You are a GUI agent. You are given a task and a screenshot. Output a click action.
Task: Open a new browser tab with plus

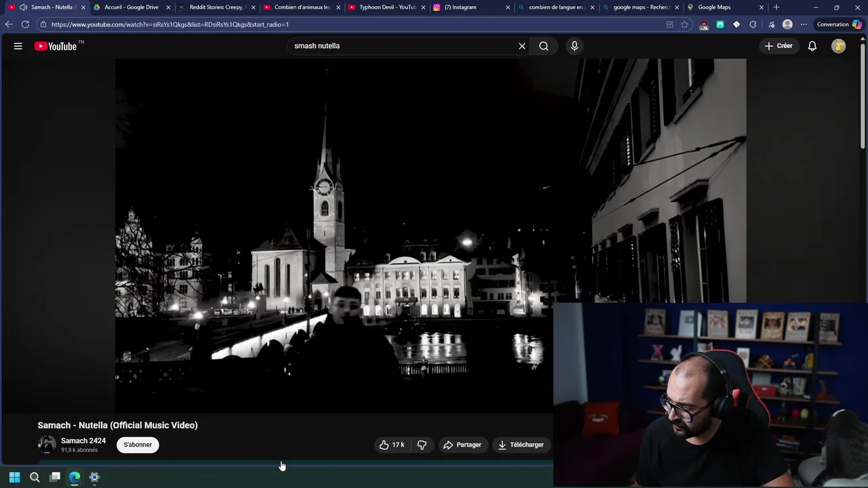tap(776, 7)
